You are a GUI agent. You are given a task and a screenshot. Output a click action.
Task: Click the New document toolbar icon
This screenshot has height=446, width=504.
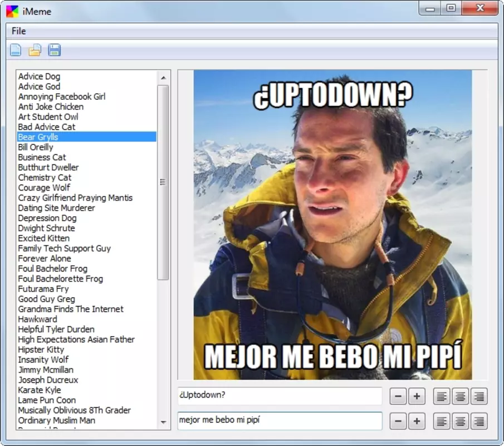(x=16, y=50)
